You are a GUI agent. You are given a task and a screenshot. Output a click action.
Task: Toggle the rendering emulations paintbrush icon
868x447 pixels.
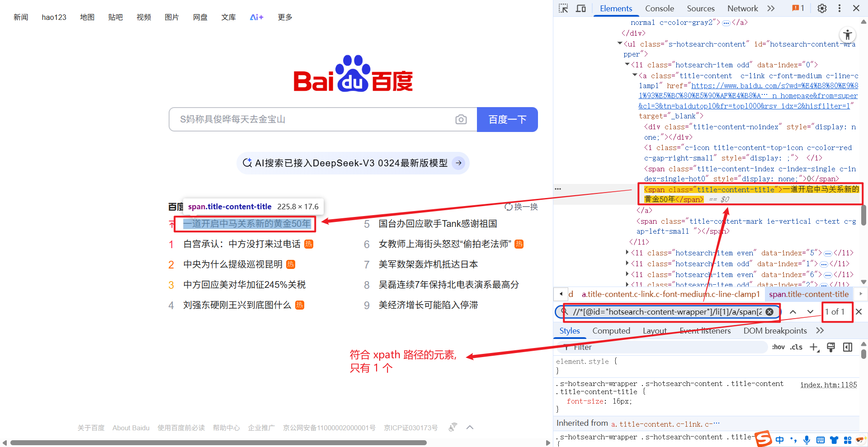click(831, 347)
